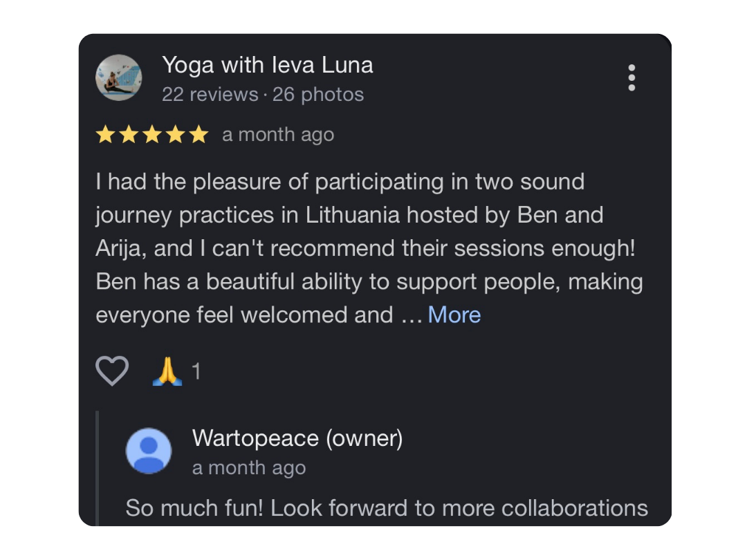Like the review with heart icon

click(x=112, y=371)
